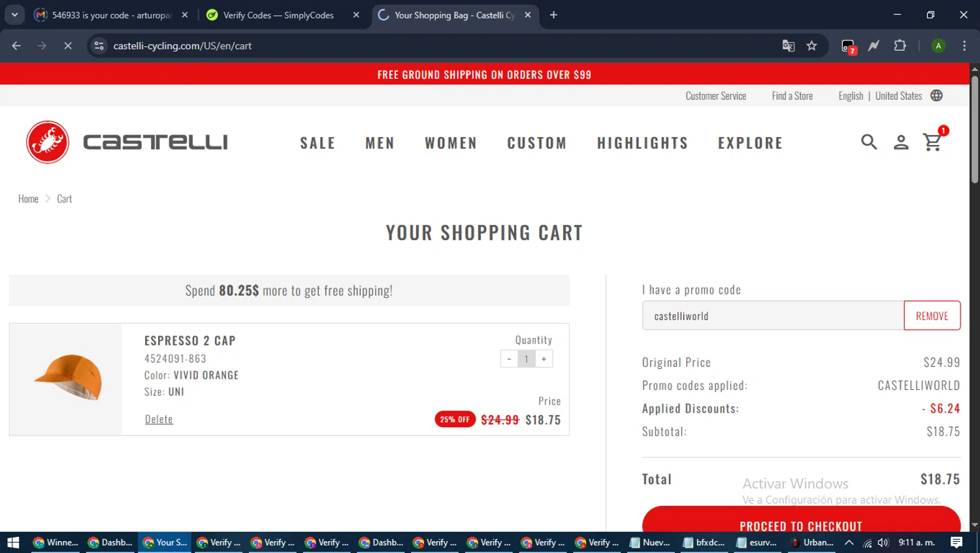Click the translate page icon in address bar
The width and height of the screenshot is (980, 553).
(789, 46)
